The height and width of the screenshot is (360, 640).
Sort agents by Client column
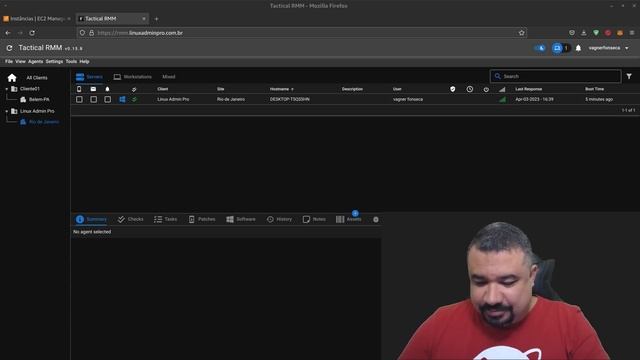tap(162, 89)
